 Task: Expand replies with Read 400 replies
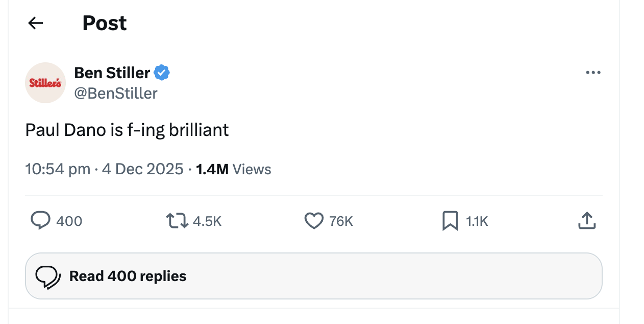tap(127, 275)
